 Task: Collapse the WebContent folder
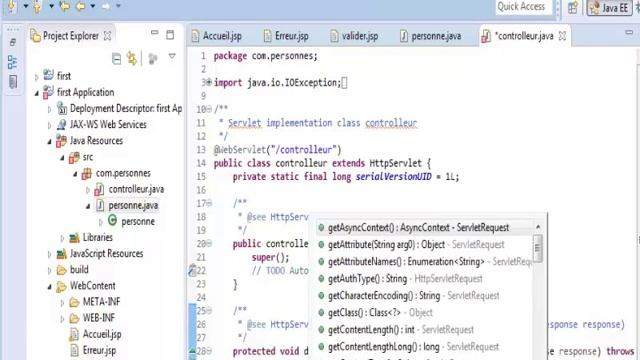tap(49, 286)
